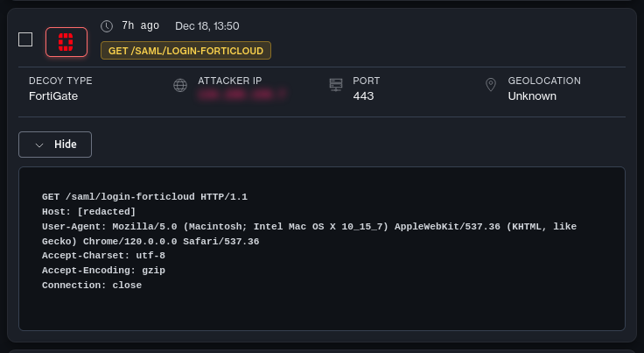Select the port value 443
This screenshot has width=644, height=353.
point(363,96)
